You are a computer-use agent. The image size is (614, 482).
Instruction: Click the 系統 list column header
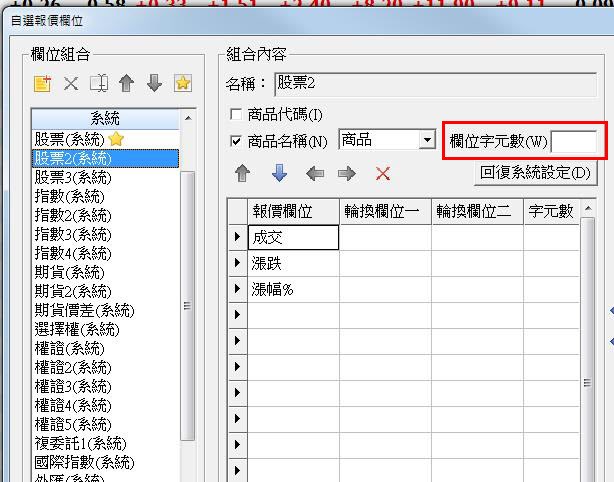pyautogui.click(x=105, y=119)
